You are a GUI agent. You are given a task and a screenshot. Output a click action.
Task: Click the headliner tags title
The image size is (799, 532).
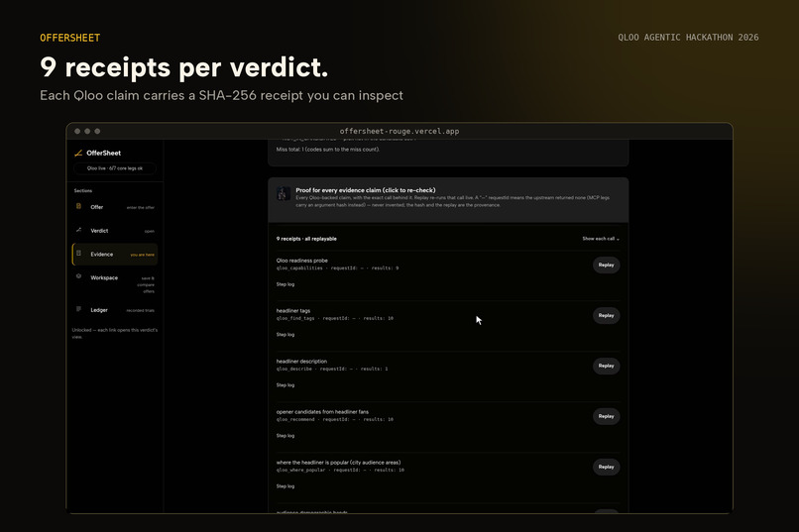pyautogui.click(x=293, y=310)
